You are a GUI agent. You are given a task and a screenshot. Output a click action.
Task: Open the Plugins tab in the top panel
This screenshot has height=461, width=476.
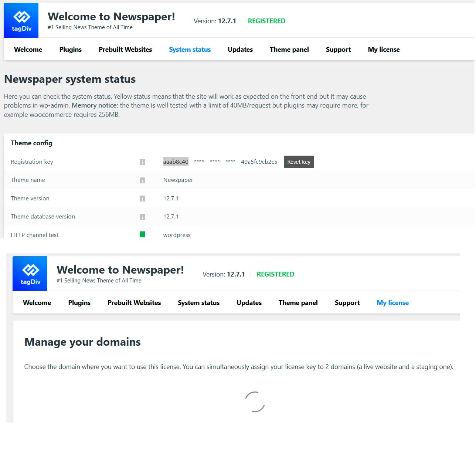pos(71,50)
